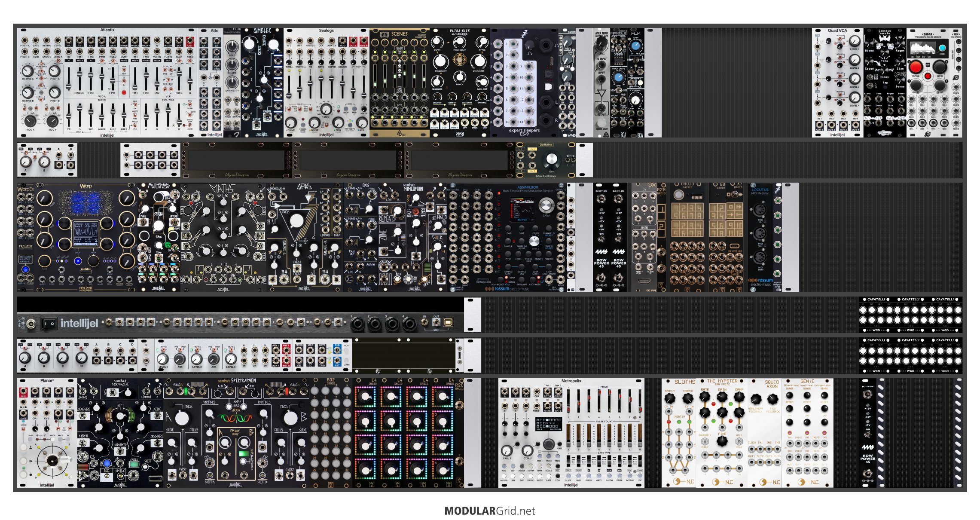Click the Blend knob on Electus Versio
Image resolution: width=980 pixels, height=520 pixels.
tap(870, 43)
